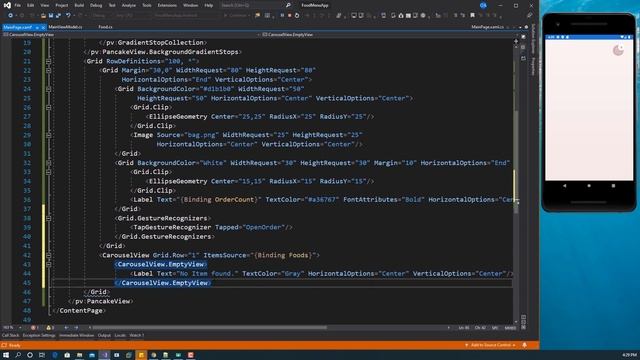The image size is (640, 360).
Task: Click the navigate forward arrow below editor
Action: (x=76, y=327)
